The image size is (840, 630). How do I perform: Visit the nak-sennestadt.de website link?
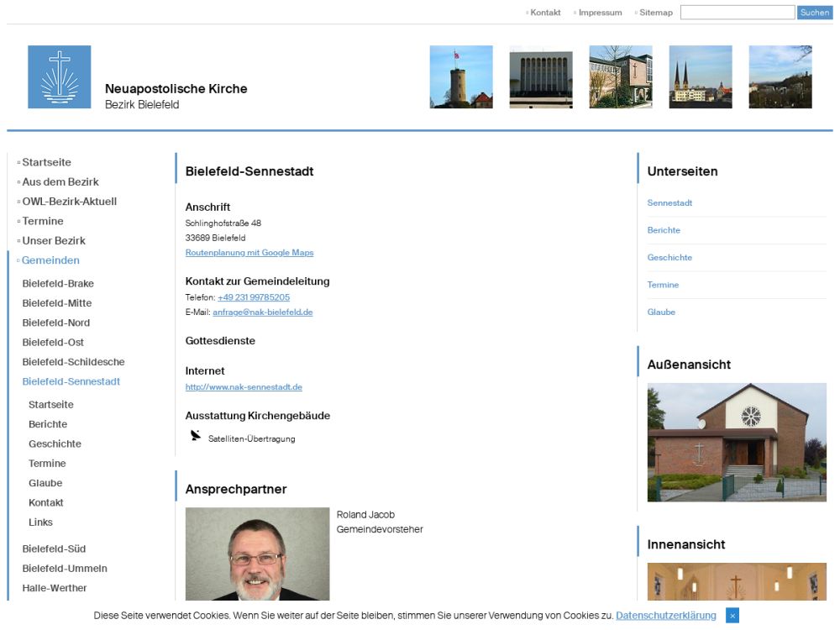(244, 387)
